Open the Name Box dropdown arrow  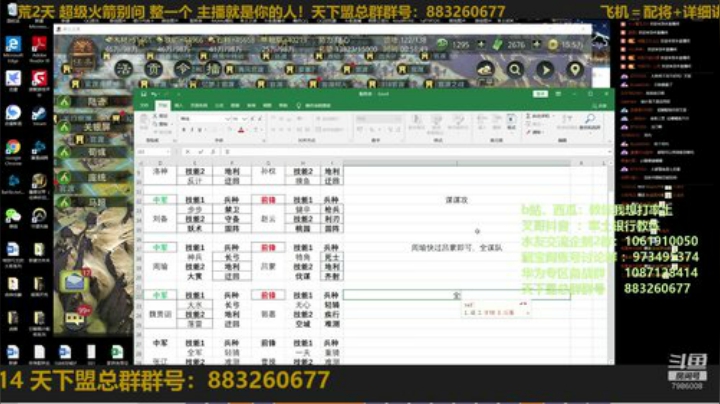click(169, 152)
